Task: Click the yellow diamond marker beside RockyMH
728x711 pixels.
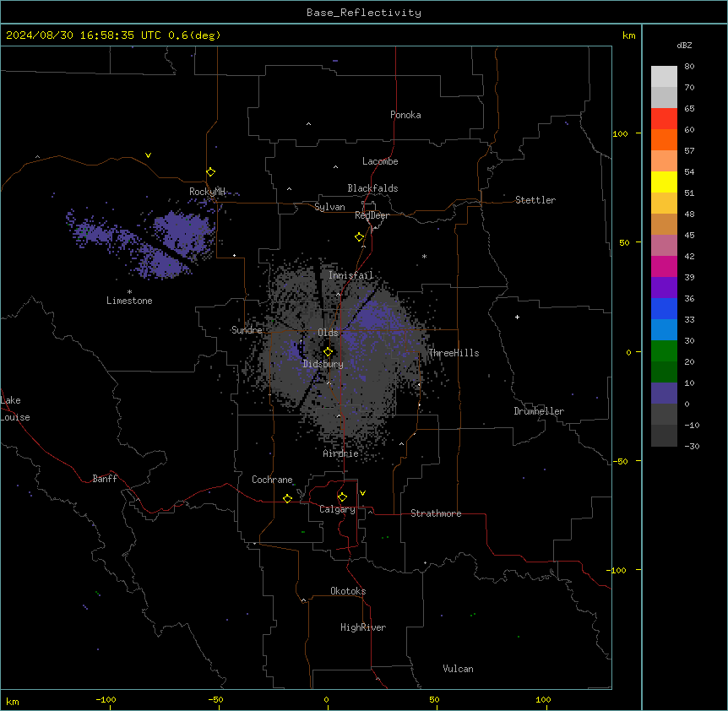Action: point(211,172)
